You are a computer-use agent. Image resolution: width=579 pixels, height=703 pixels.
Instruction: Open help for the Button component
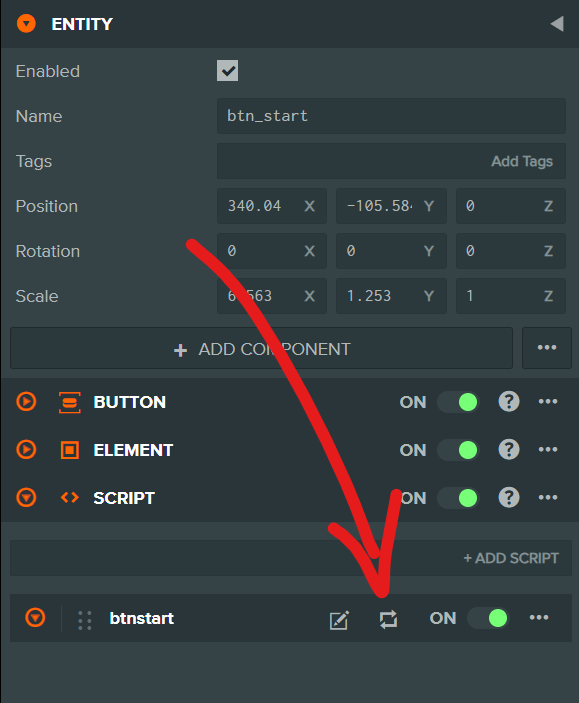509,401
